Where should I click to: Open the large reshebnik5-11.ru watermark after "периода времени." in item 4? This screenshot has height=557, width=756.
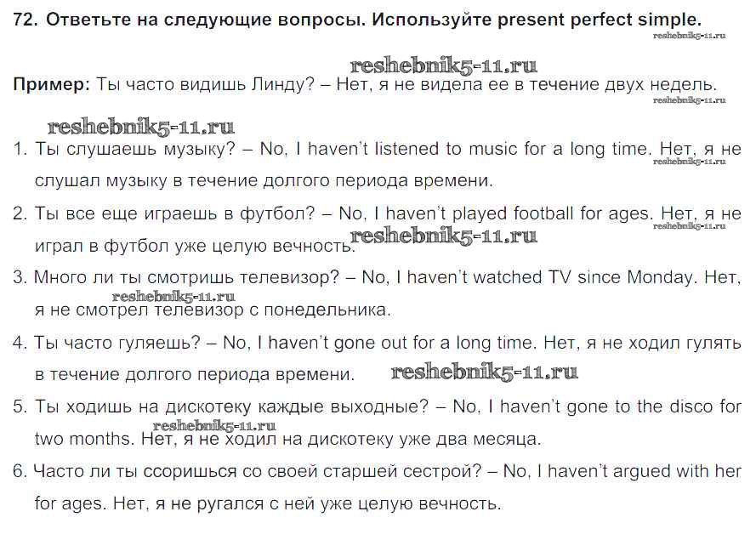click(484, 372)
